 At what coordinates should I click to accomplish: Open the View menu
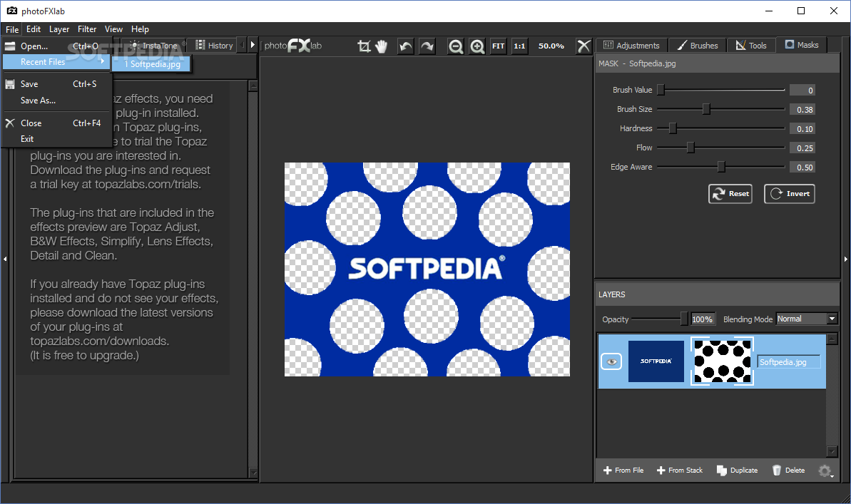click(x=113, y=29)
